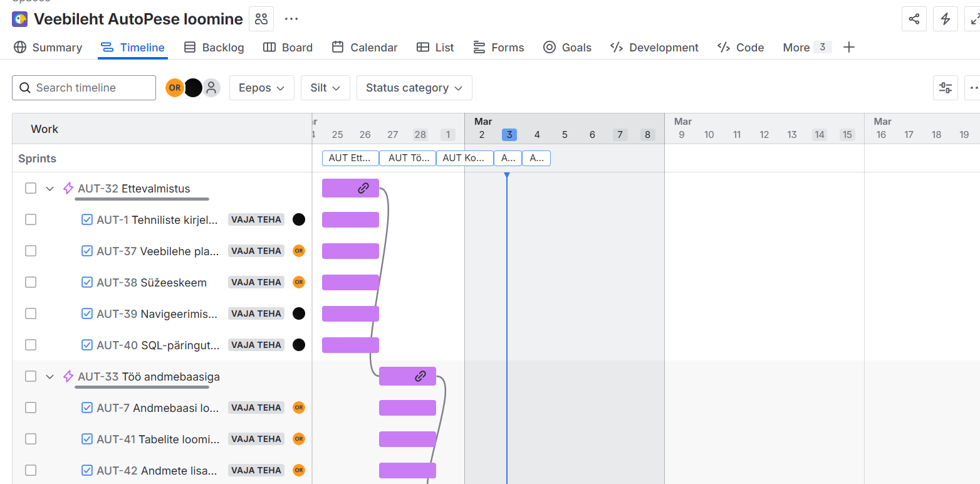980x484 pixels.
Task: Click the share icon button
Action: [x=914, y=19]
